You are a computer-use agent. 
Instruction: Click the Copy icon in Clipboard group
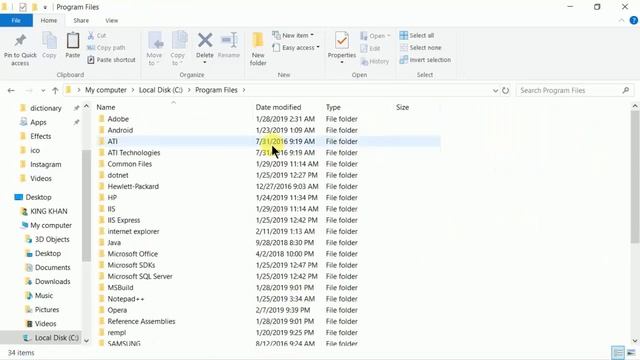coord(49,40)
